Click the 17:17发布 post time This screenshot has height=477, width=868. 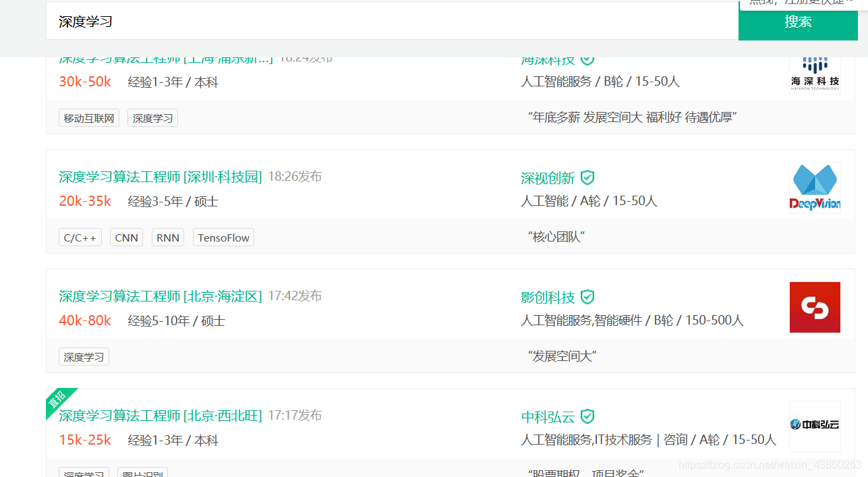click(x=295, y=416)
